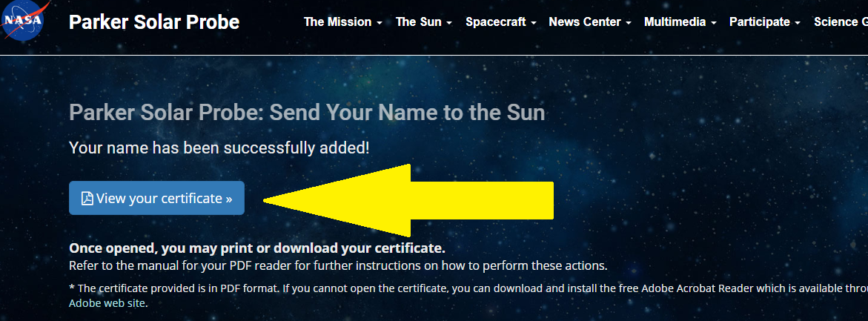
Task: Click the View your certificate button
Action: 156,198
